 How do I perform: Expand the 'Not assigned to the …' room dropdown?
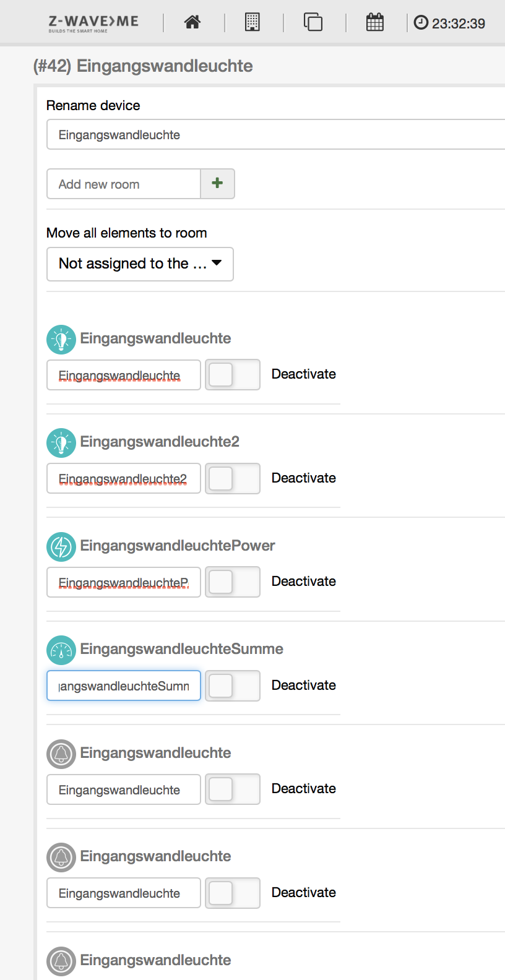click(x=140, y=264)
